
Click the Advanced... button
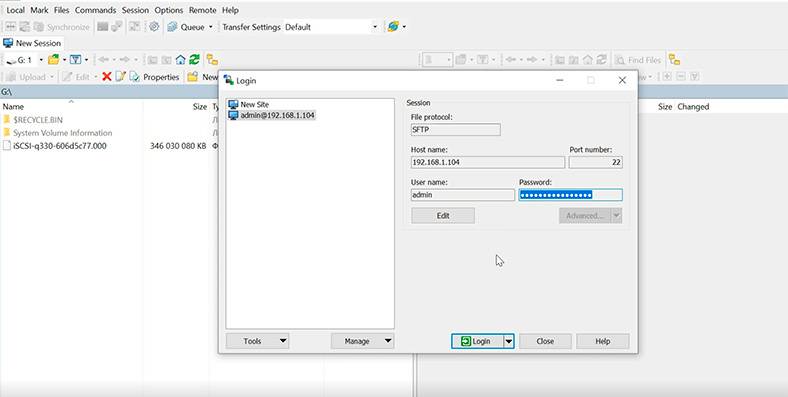[x=585, y=216]
